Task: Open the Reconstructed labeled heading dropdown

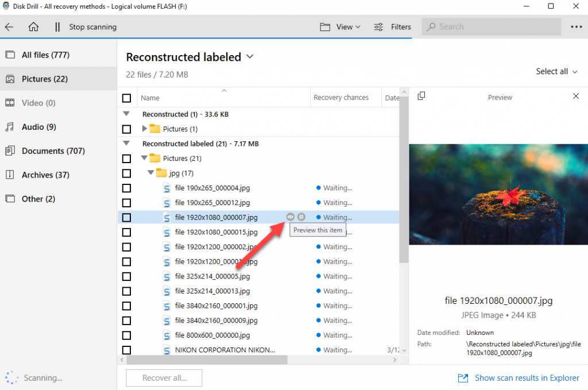Action: [249, 57]
